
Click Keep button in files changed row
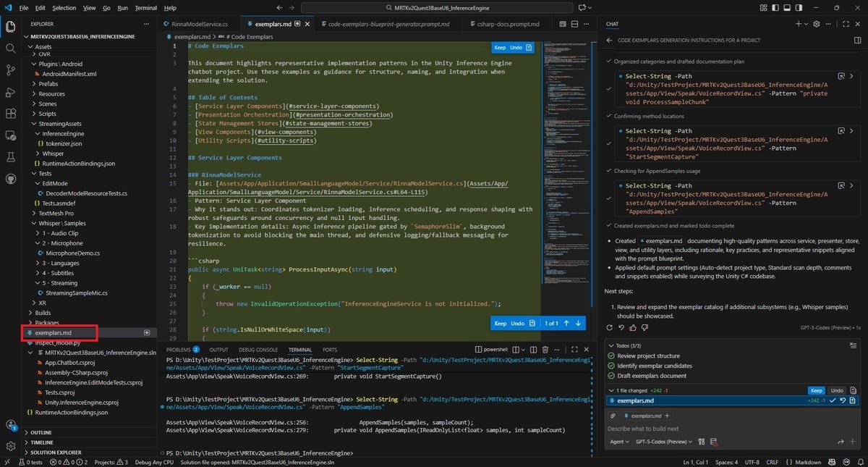point(816,390)
